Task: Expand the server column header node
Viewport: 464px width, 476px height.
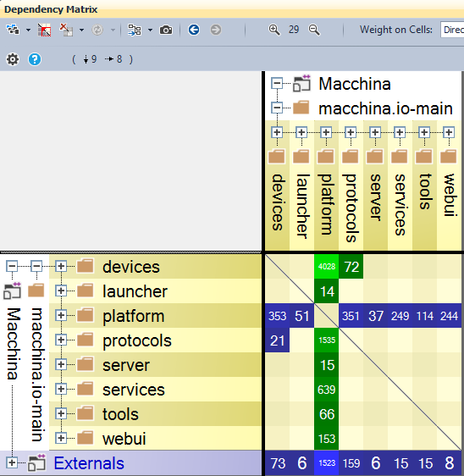Action: click(x=375, y=132)
